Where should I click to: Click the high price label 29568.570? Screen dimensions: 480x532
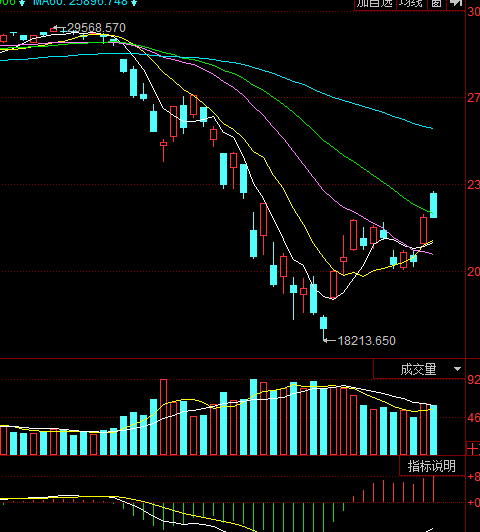pyautogui.click(x=96, y=27)
